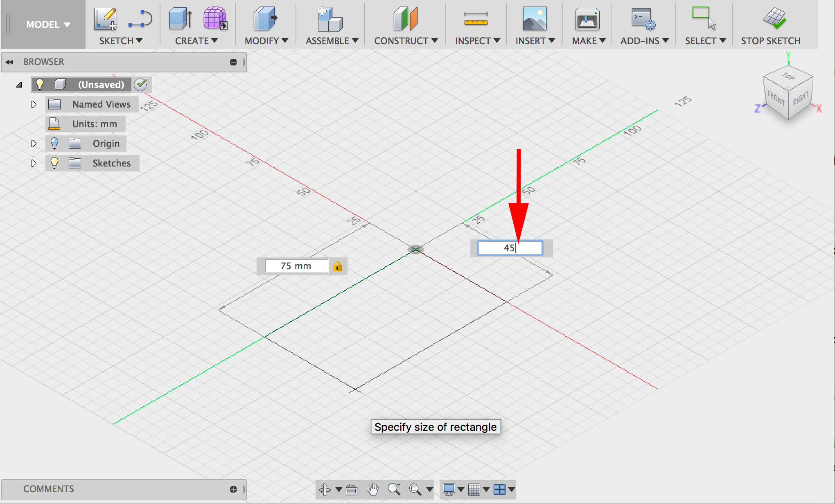
Task: Collapse browser with double-arrow icon
Action: (x=9, y=62)
